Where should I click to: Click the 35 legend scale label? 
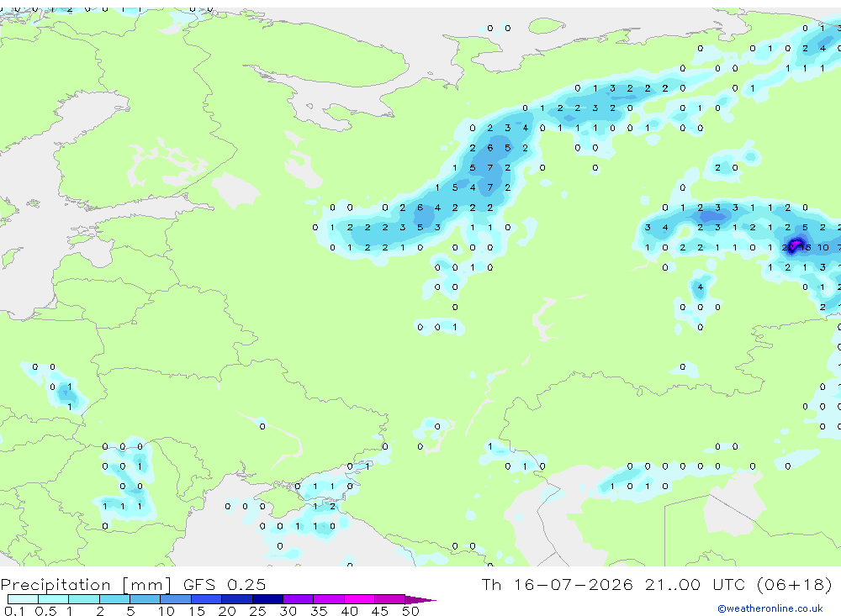[x=319, y=611]
